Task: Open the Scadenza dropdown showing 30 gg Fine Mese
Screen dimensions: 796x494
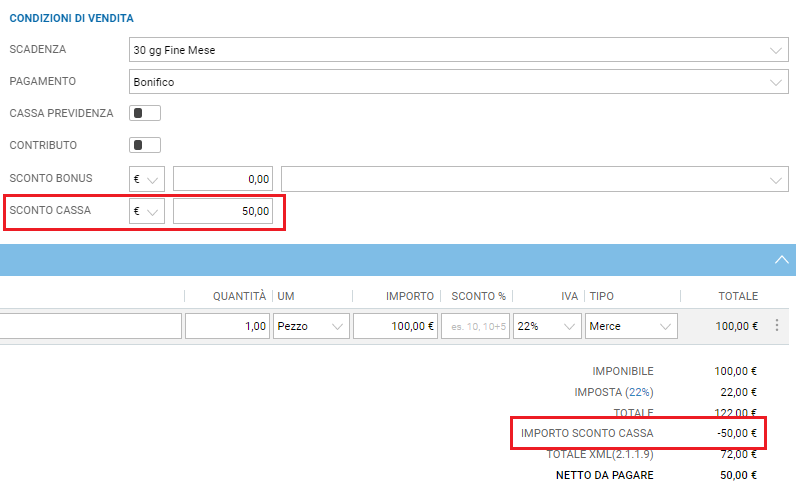Action: [x=458, y=50]
